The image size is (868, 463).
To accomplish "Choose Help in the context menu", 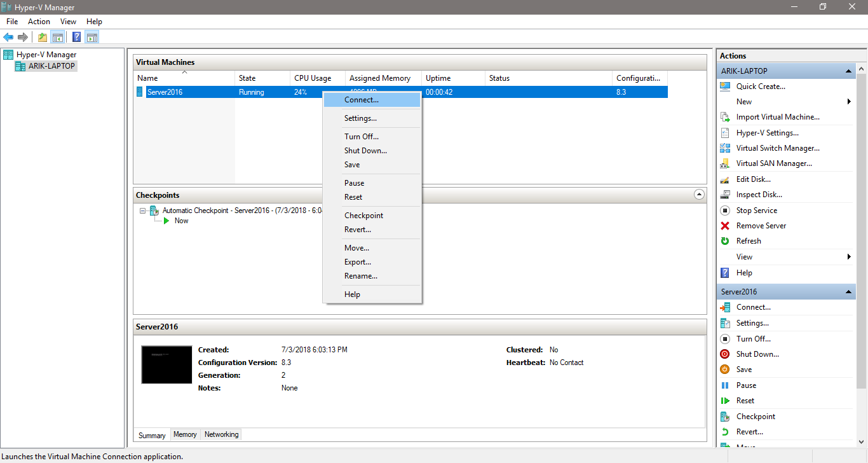I will pos(372,294).
